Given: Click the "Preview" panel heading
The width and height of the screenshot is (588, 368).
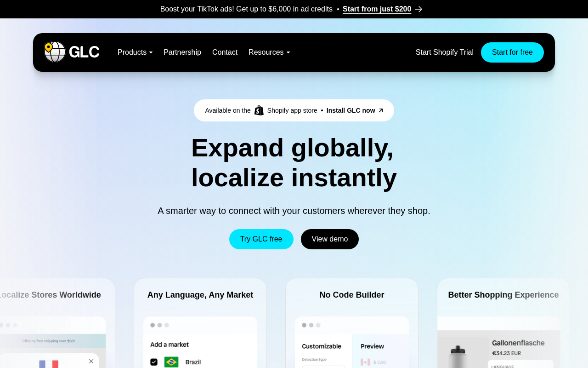Looking at the screenshot, I should pyautogui.click(x=372, y=346).
